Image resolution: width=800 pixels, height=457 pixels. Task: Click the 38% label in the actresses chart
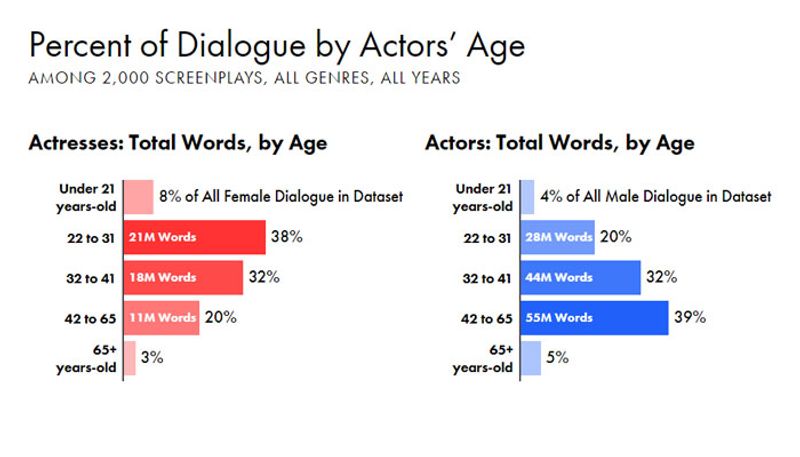point(287,238)
